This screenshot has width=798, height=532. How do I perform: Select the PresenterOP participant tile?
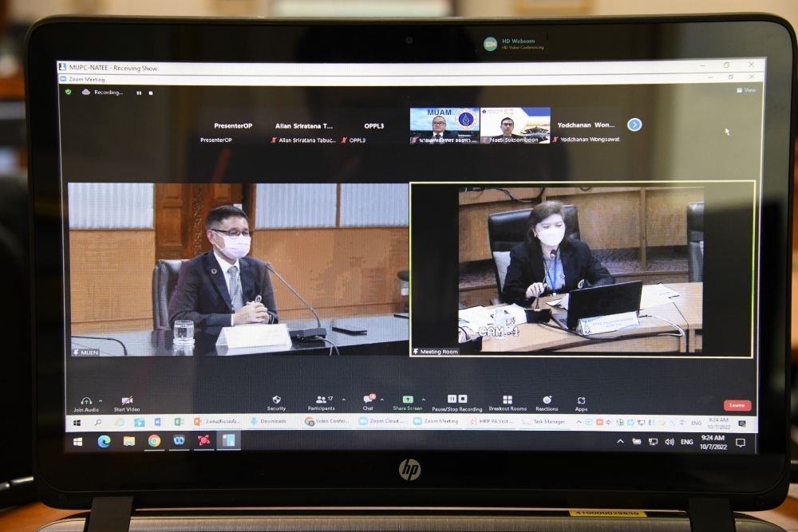tap(233, 126)
